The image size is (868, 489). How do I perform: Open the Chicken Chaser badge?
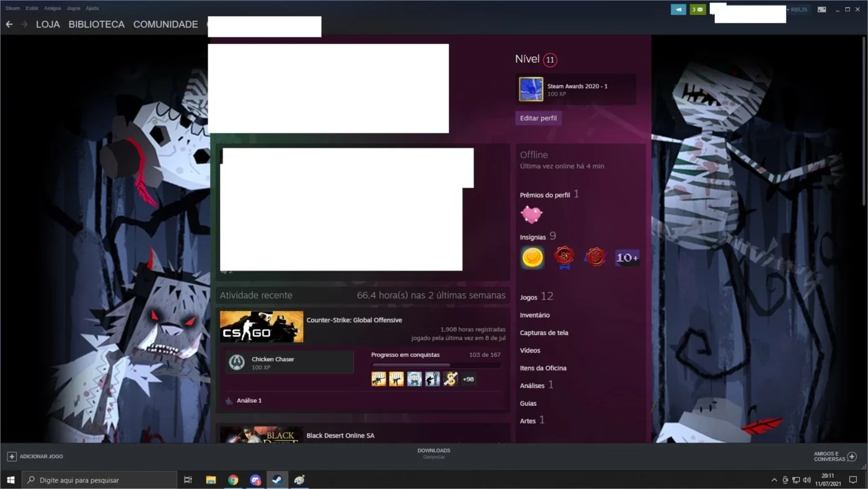click(290, 362)
